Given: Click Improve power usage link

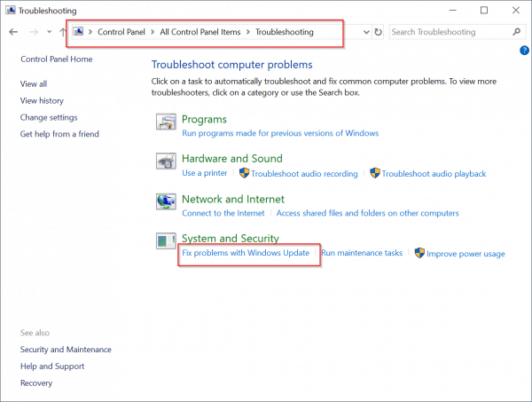Looking at the screenshot, I should 465,254.
